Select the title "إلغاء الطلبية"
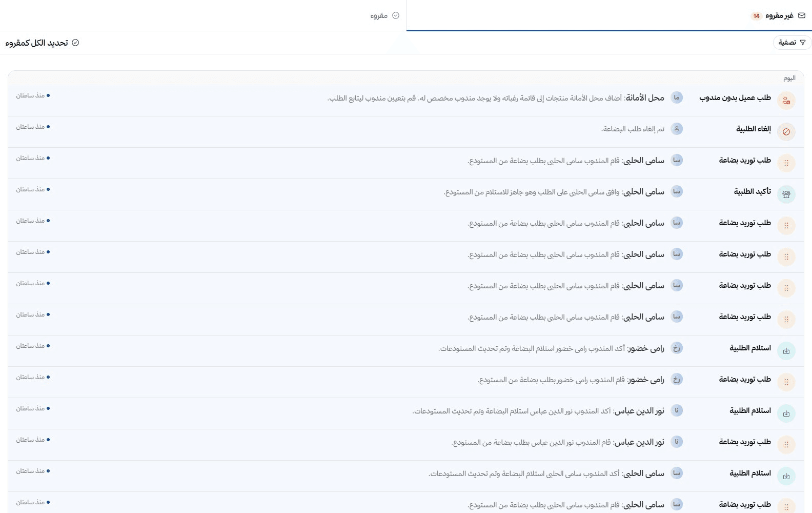Screen dimensions: 812x513 click(754, 129)
